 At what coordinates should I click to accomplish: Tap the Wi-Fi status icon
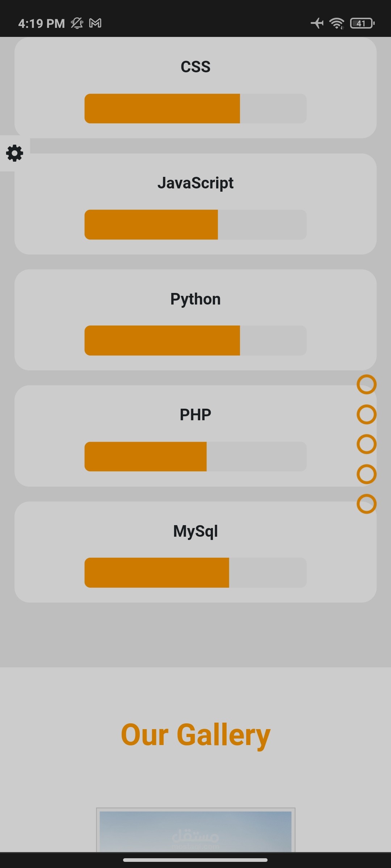pos(337,23)
